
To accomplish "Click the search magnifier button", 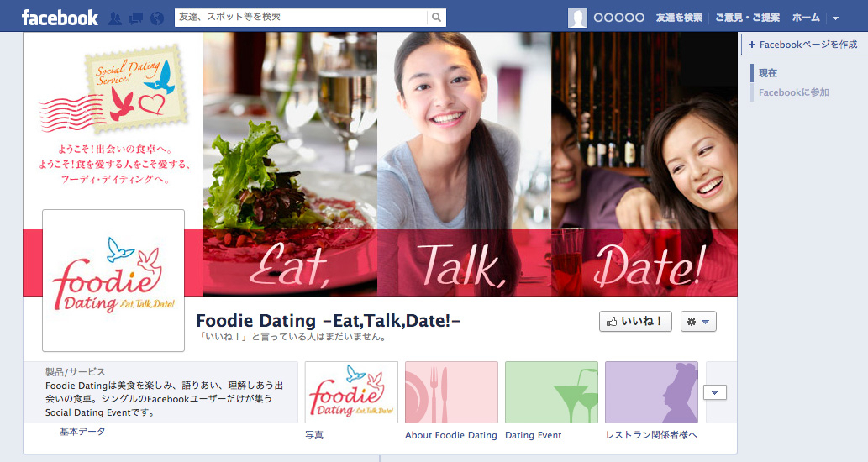I will [436, 18].
